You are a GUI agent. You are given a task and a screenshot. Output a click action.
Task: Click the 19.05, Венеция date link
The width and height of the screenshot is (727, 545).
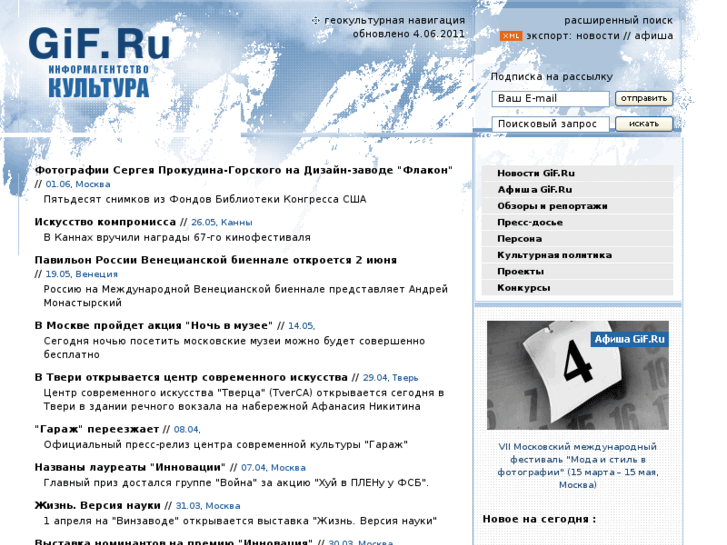(x=82, y=274)
